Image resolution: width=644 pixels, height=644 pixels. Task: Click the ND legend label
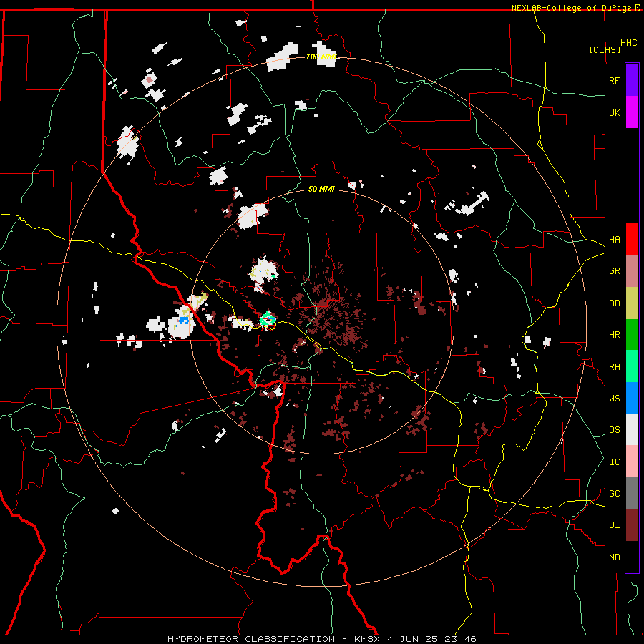click(x=614, y=557)
